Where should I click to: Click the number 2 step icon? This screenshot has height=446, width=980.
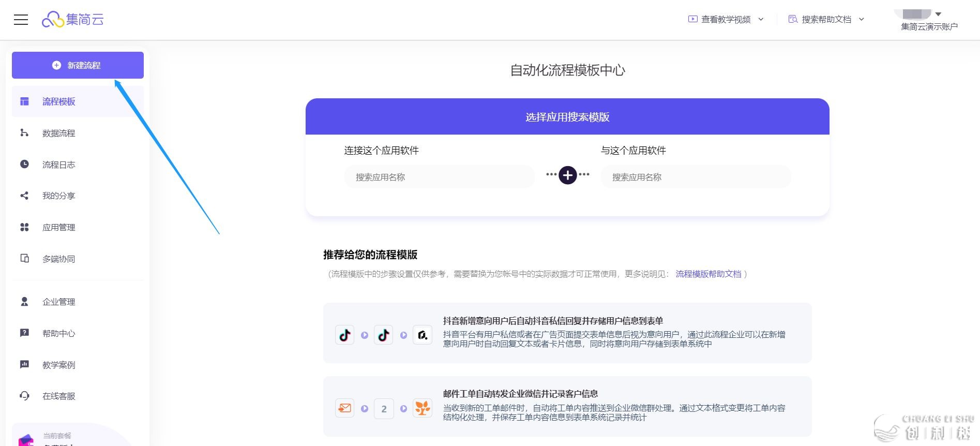tap(384, 409)
